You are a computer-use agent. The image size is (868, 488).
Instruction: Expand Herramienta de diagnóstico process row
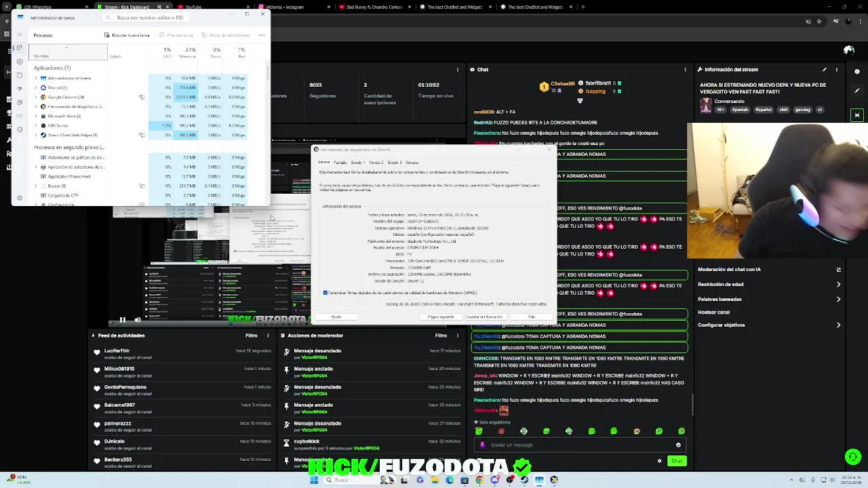pyautogui.click(x=36, y=106)
